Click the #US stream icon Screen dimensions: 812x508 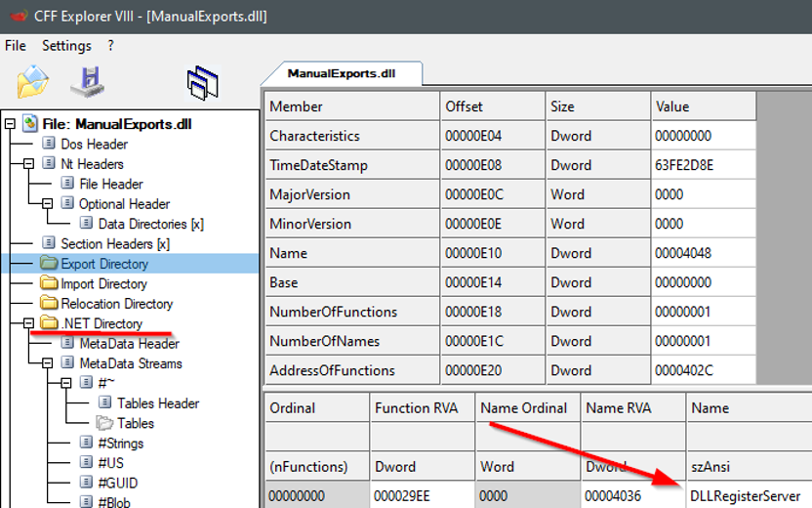tap(87, 462)
